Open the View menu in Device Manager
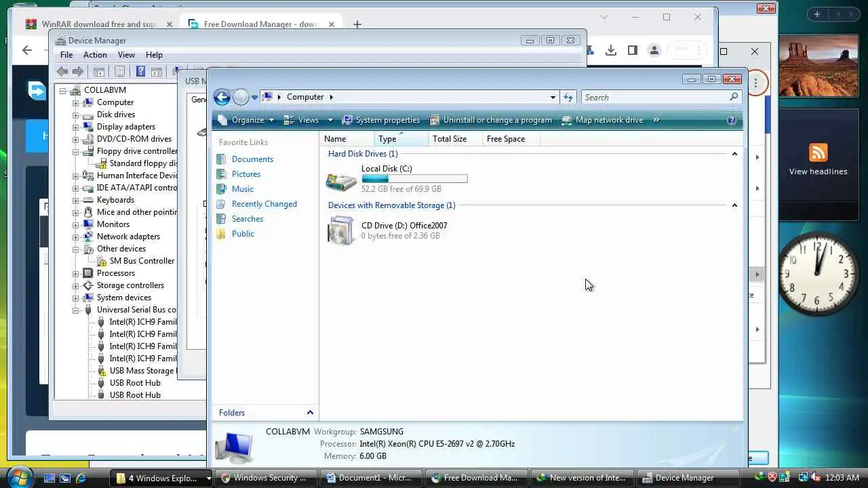868x488 pixels. pos(127,55)
